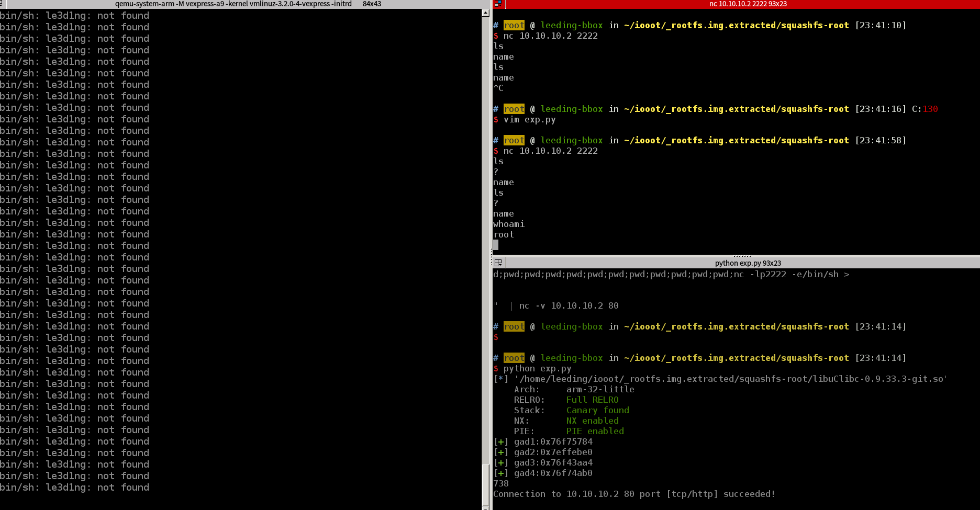980x510 pixels.
Task: Click the 'whoami' line in the nc pane
Action: click(x=508, y=224)
